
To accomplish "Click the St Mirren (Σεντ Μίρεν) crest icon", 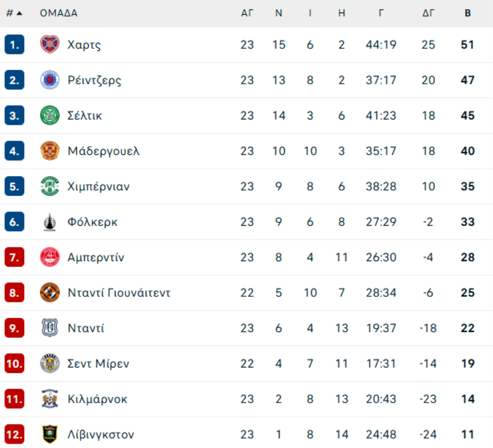I will click(x=50, y=363).
